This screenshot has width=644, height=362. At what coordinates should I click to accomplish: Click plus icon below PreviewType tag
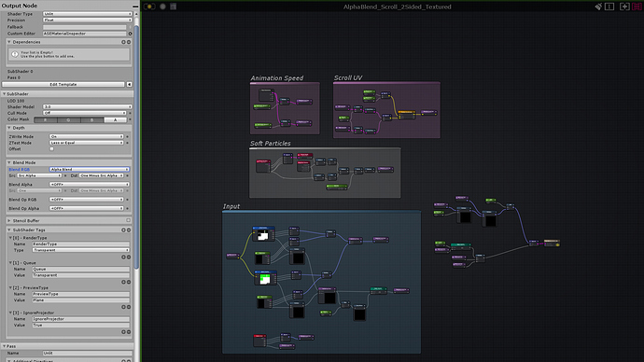point(123,307)
